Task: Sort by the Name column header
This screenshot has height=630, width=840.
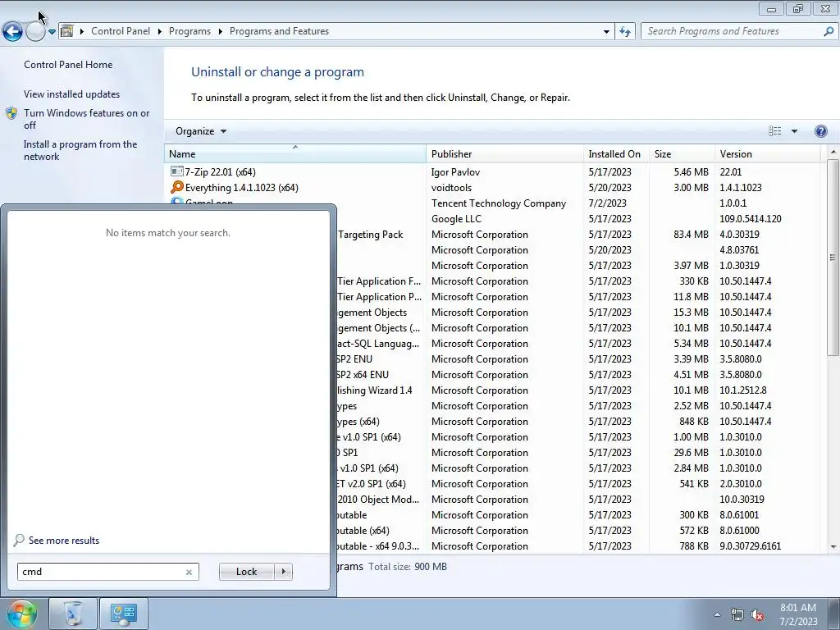Action: (x=294, y=154)
